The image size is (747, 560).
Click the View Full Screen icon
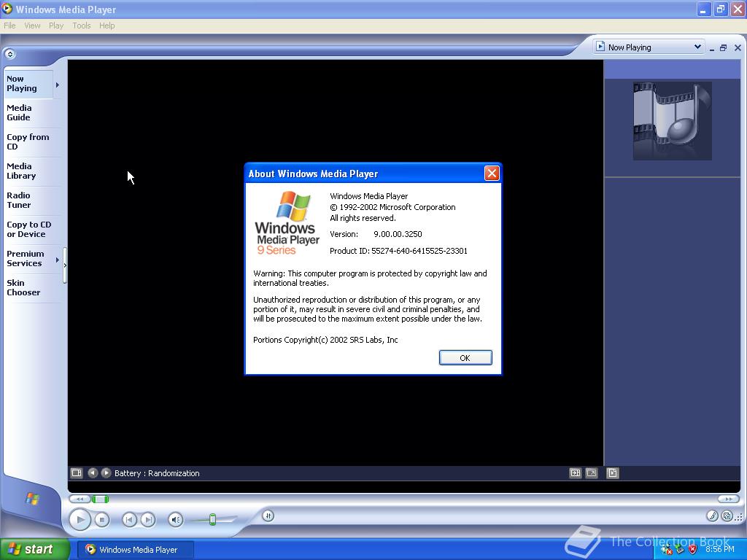(592, 472)
